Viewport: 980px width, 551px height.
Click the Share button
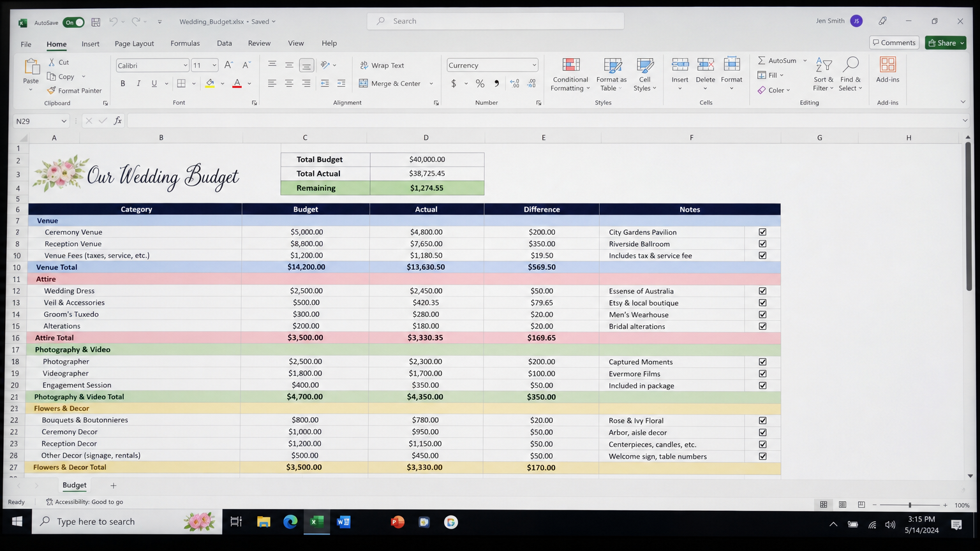(946, 43)
